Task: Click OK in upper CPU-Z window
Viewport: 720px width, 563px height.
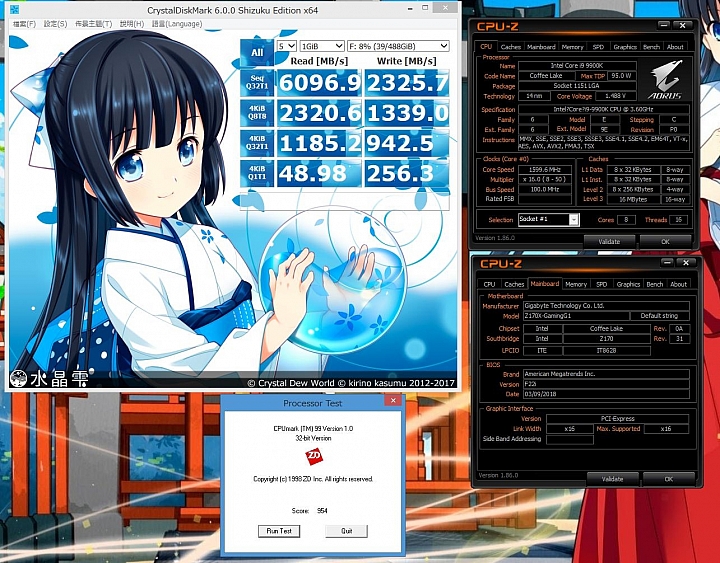Action: click(665, 242)
